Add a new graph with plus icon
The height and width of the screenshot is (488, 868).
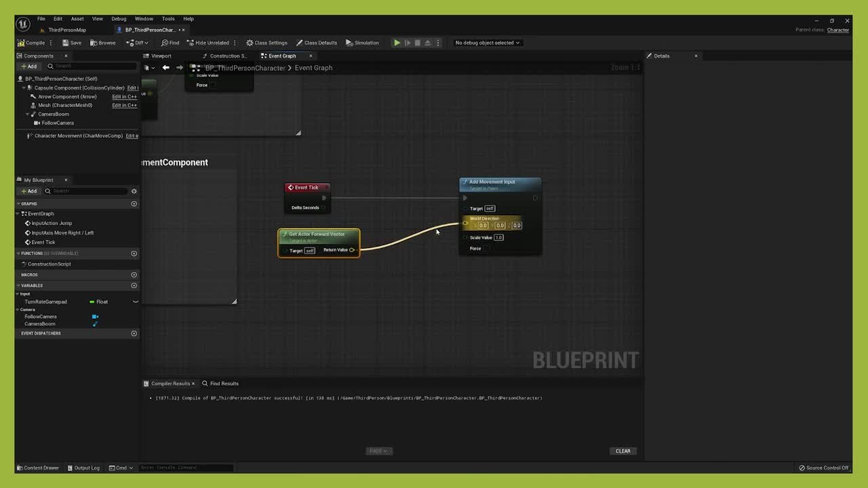point(134,203)
